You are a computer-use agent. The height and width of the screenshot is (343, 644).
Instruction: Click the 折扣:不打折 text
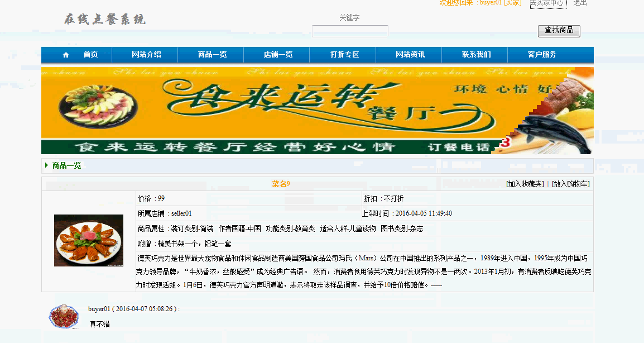click(383, 198)
